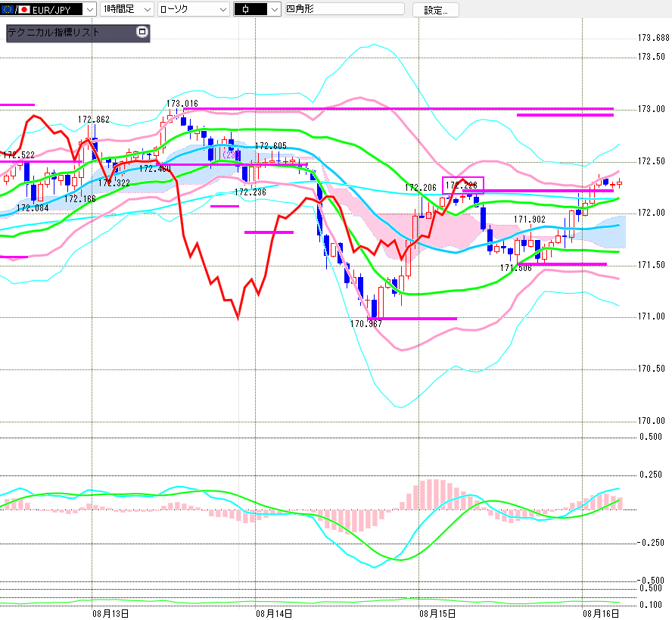Click the 設定... settings button
The image size is (672, 620).
(435, 10)
